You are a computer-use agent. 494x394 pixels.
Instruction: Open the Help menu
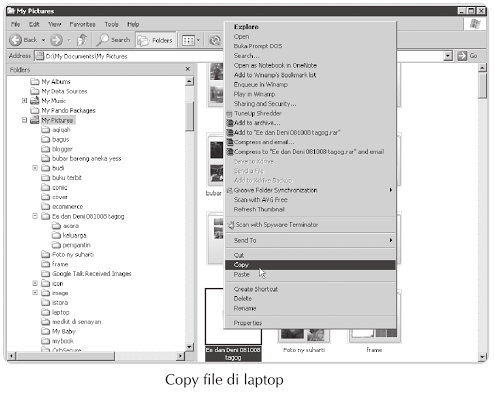pos(133,24)
